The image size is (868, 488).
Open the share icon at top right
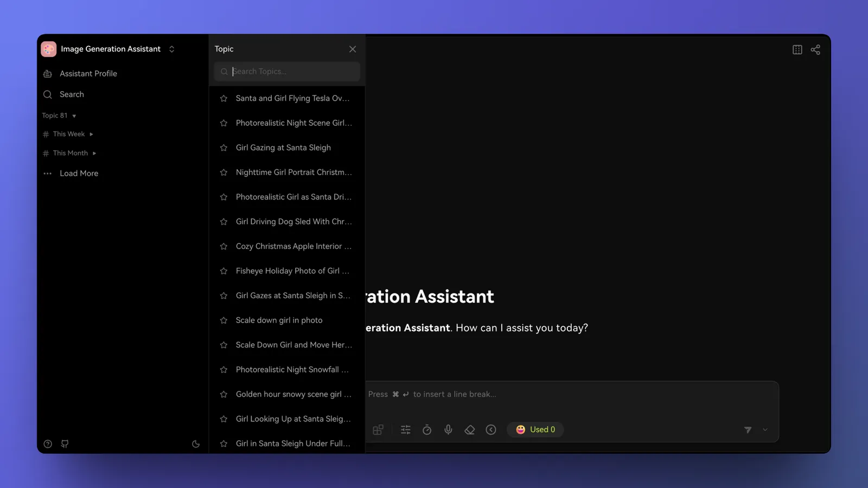point(816,49)
